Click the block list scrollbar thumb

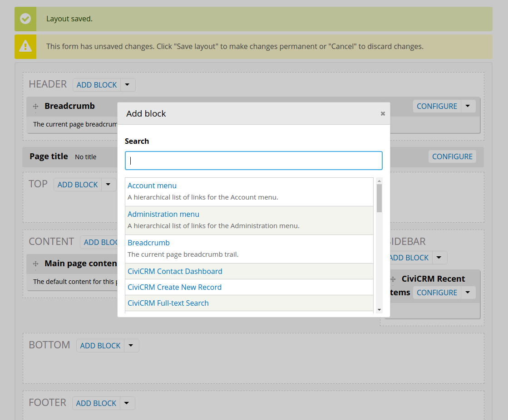click(379, 198)
